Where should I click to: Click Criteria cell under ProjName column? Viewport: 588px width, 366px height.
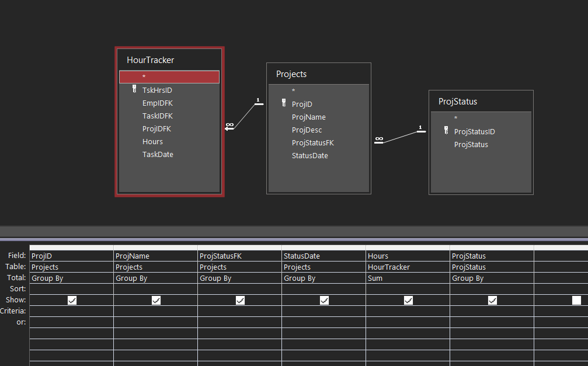(x=156, y=311)
